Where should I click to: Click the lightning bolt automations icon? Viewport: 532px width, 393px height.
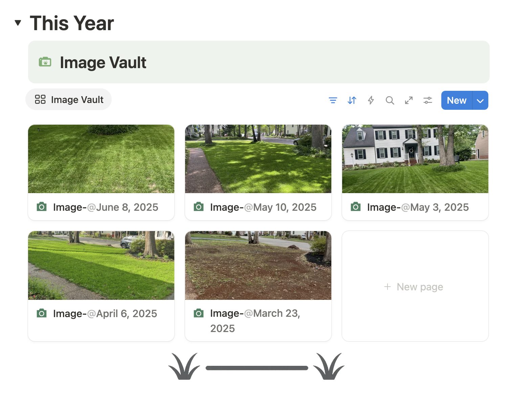[371, 100]
